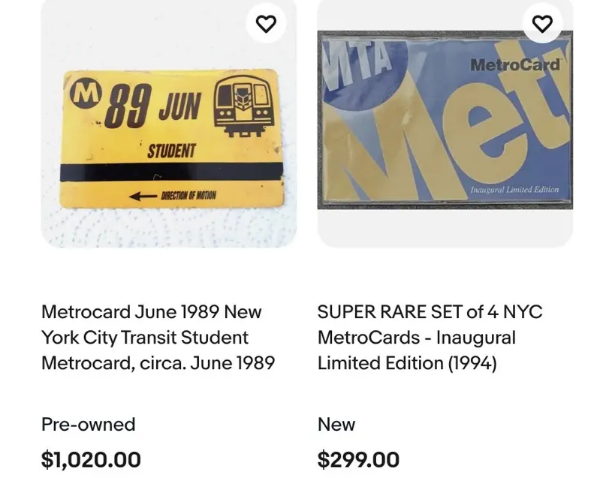The image size is (602, 481).
Task: Favorite the June 1989 Student Metrocard listing
Action: [266, 23]
